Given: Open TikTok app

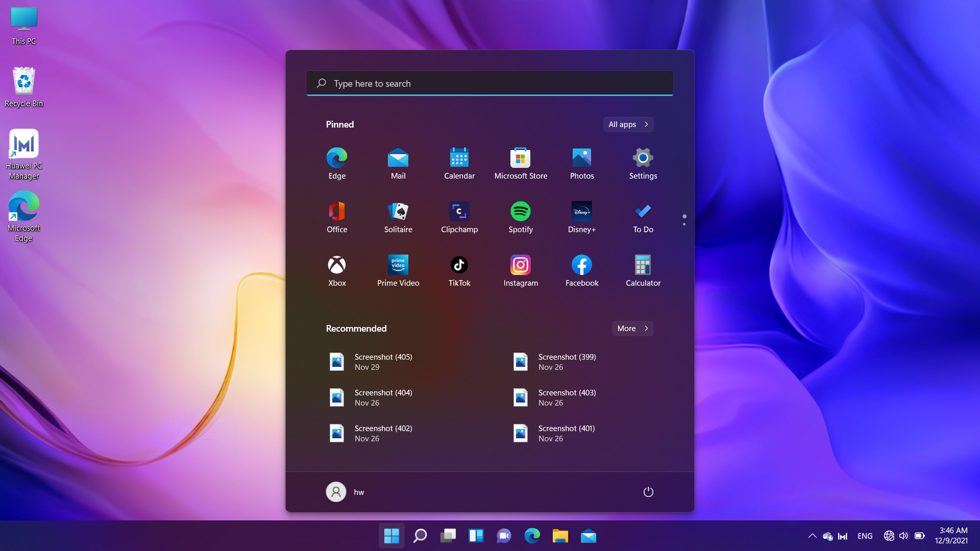Looking at the screenshot, I should pyautogui.click(x=460, y=264).
